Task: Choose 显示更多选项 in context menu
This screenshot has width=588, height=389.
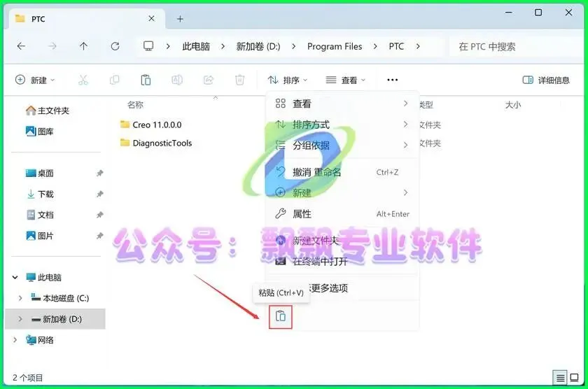Action: click(x=342, y=288)
